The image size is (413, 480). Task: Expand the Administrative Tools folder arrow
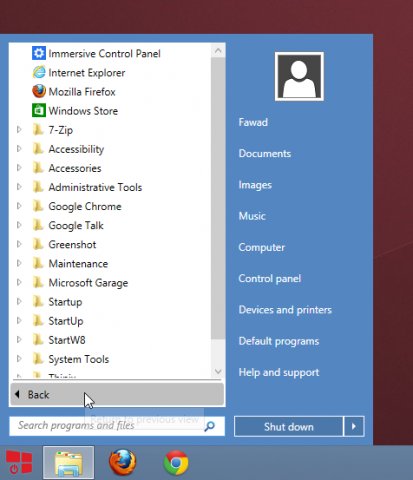click(x=19, y=187)
